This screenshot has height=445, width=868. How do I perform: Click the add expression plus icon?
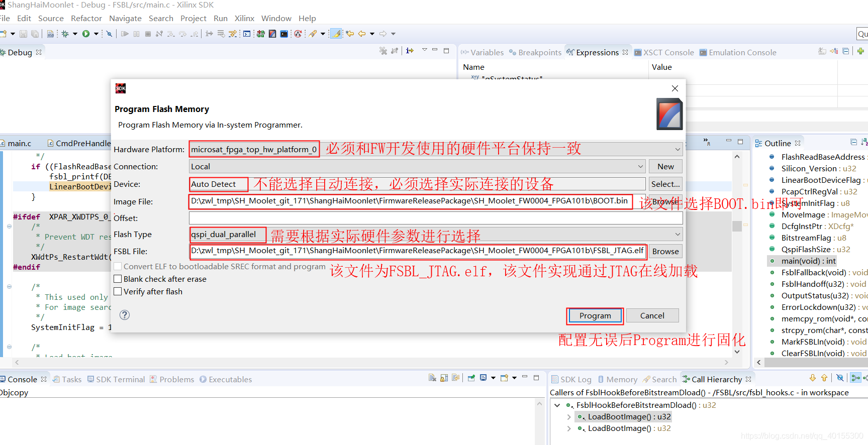860,51
